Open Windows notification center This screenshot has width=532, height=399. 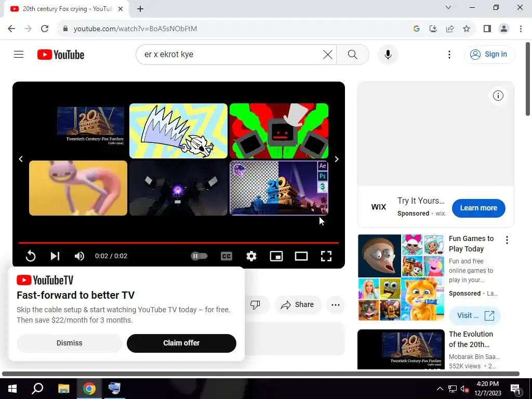tap(515, 389)
